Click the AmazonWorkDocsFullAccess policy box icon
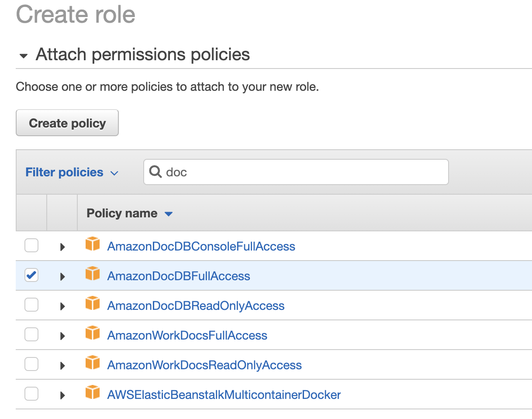This screenshot has height=419, width=532. (x=93, y=333)
